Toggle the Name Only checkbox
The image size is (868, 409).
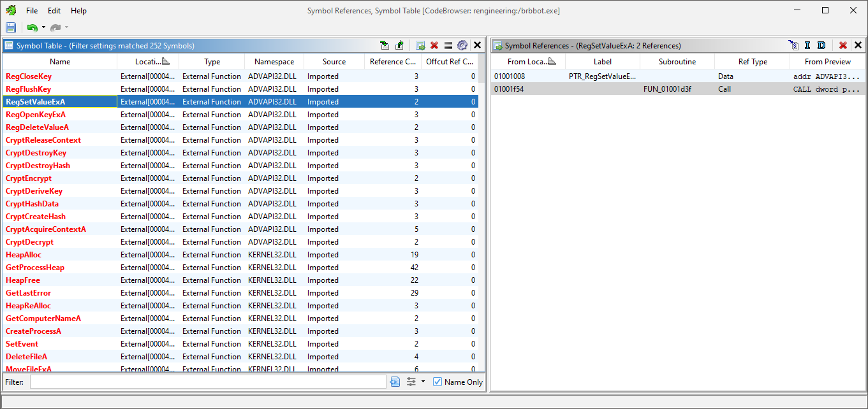(x=438, y=382)
